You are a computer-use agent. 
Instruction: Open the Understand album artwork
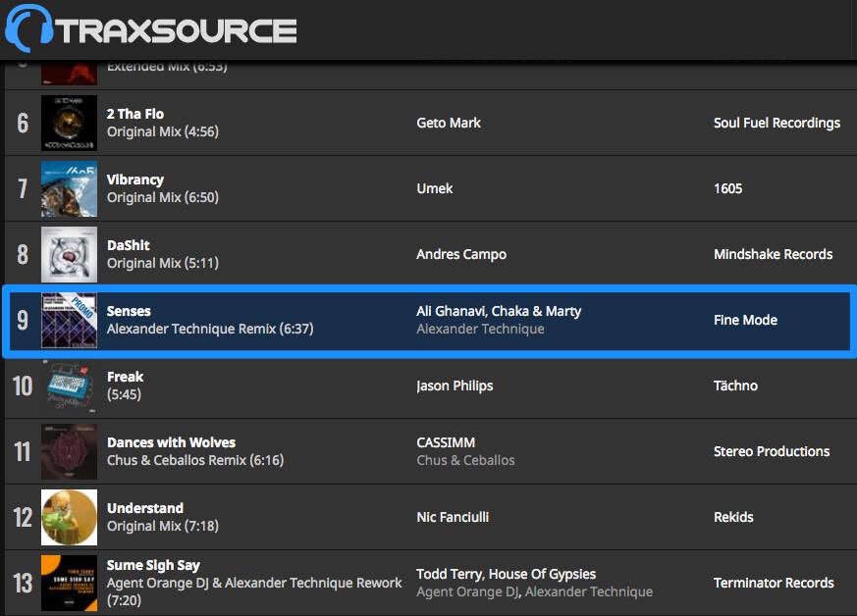[69, 517]
